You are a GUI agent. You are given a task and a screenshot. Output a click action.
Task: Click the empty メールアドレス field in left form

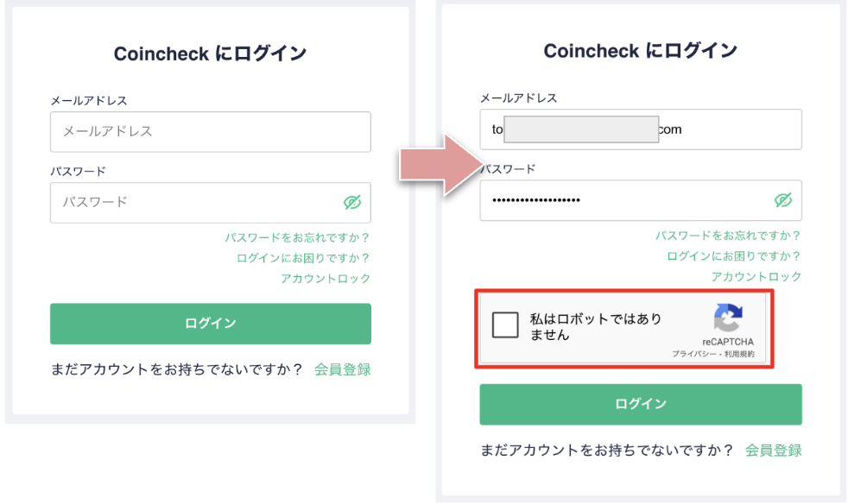tap(211, 132)
